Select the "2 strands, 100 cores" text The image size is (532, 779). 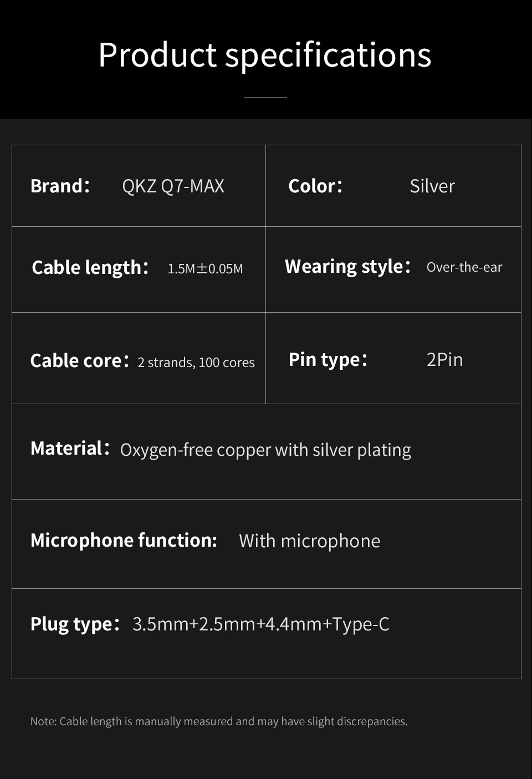point(196,363)
